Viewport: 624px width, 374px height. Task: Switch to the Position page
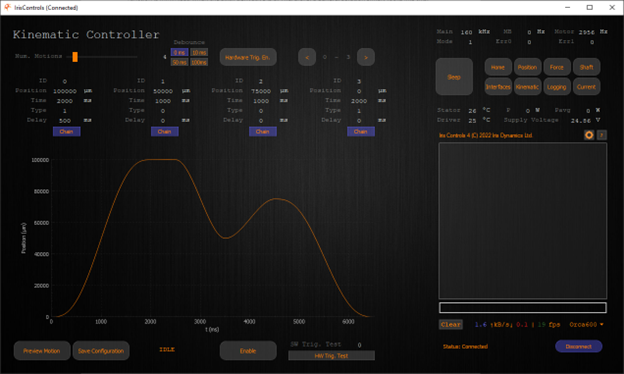[x=527, y=67]
